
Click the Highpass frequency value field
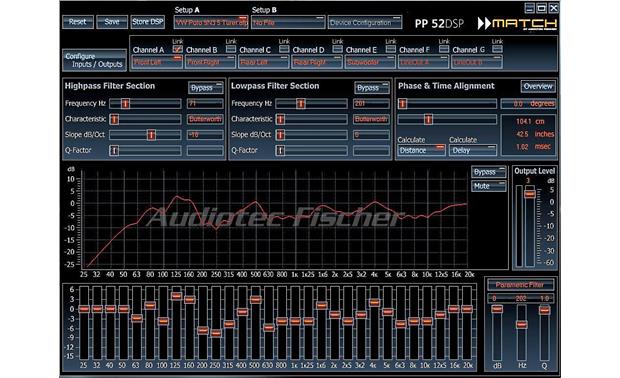click(205, 104)
